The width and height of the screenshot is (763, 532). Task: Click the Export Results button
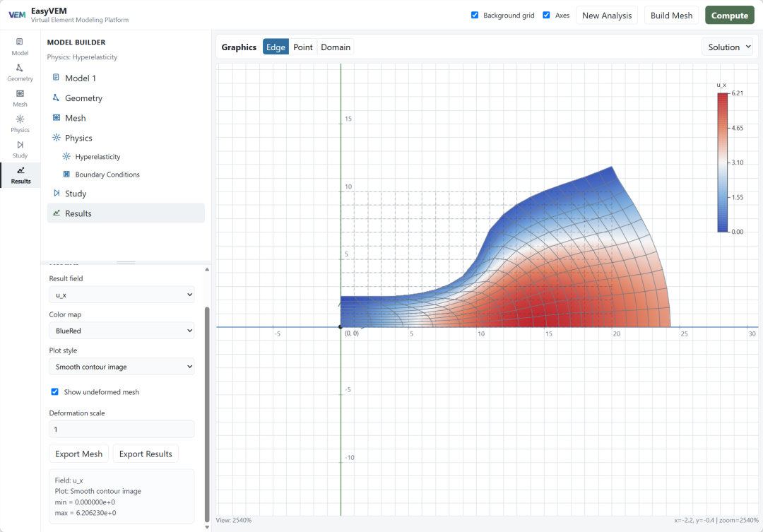[x=146, y=454]
